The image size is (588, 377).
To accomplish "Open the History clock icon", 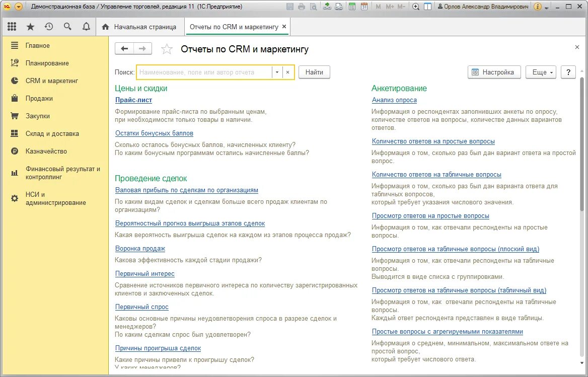I will (x=49, y=26).
